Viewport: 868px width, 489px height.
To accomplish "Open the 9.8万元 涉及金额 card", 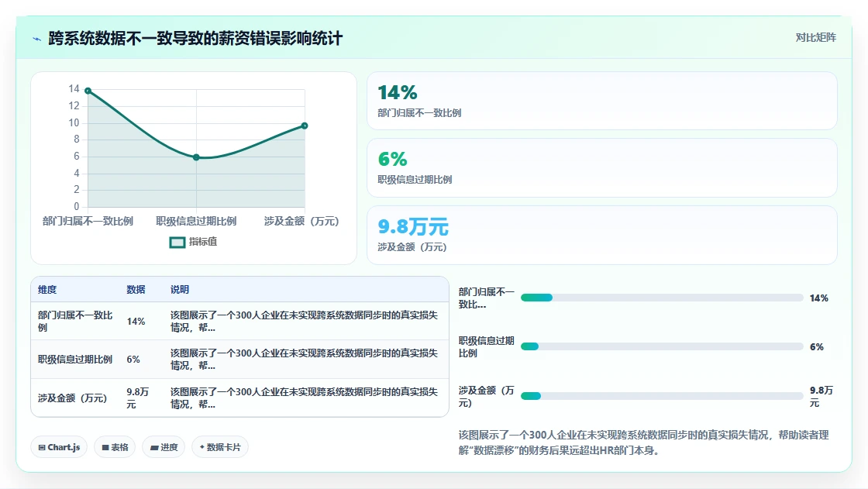I will 601,235.
